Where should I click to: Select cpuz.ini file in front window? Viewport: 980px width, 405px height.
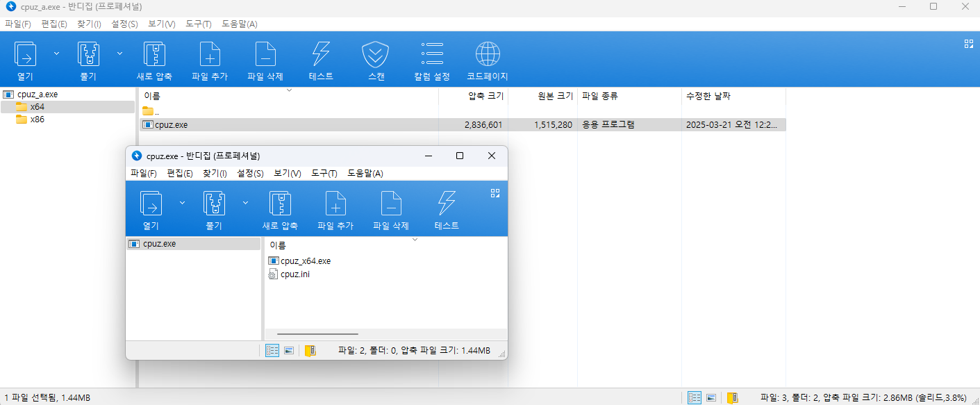coord(289,274)
